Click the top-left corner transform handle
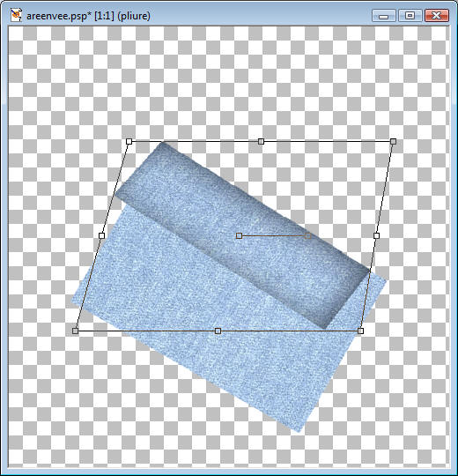Screen dimensions: 458x476 129,141
